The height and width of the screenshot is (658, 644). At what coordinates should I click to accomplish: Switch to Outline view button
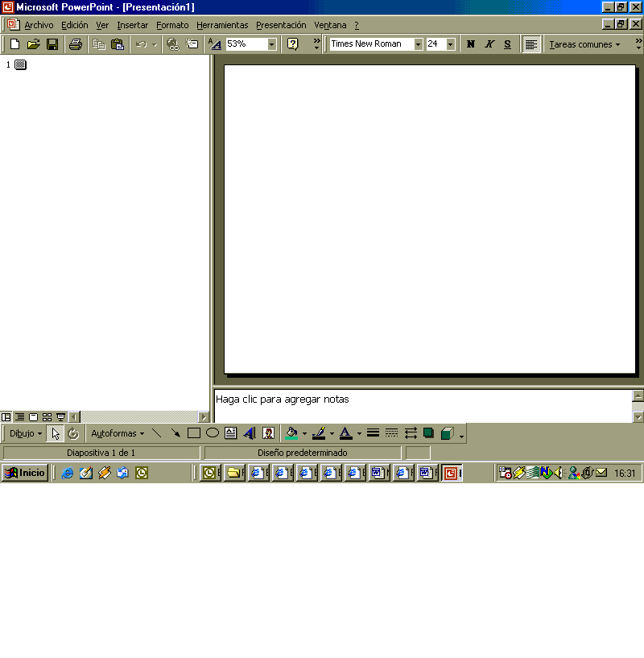click(19, 417)
